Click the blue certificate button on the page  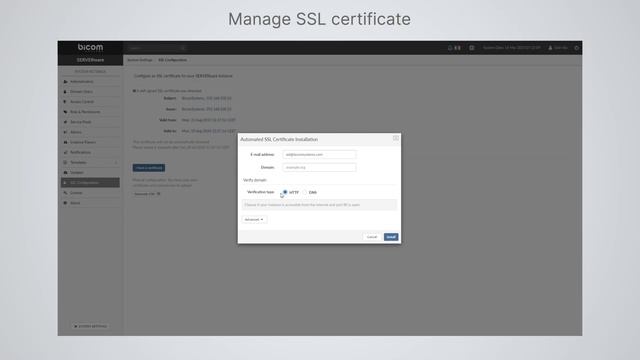[x=149, y=168]
